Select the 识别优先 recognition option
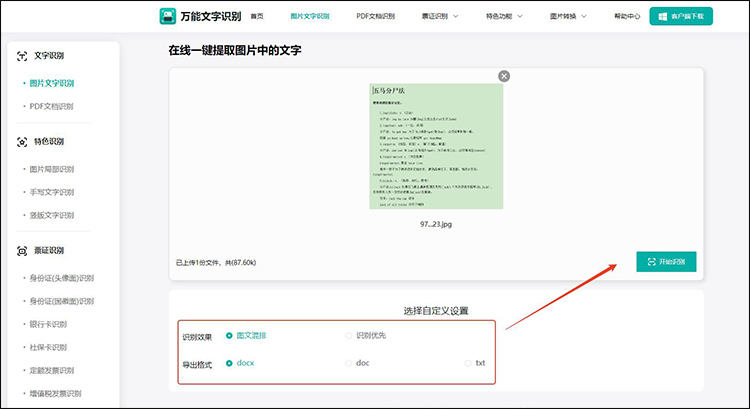This screenshot has height=409, width=750. [365, 335]
